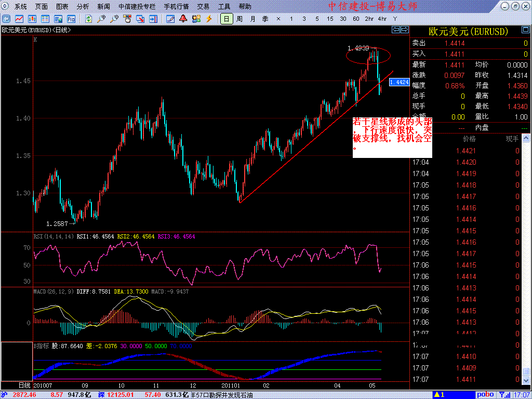Open the news browser toolbar icon

coord(58,19)
